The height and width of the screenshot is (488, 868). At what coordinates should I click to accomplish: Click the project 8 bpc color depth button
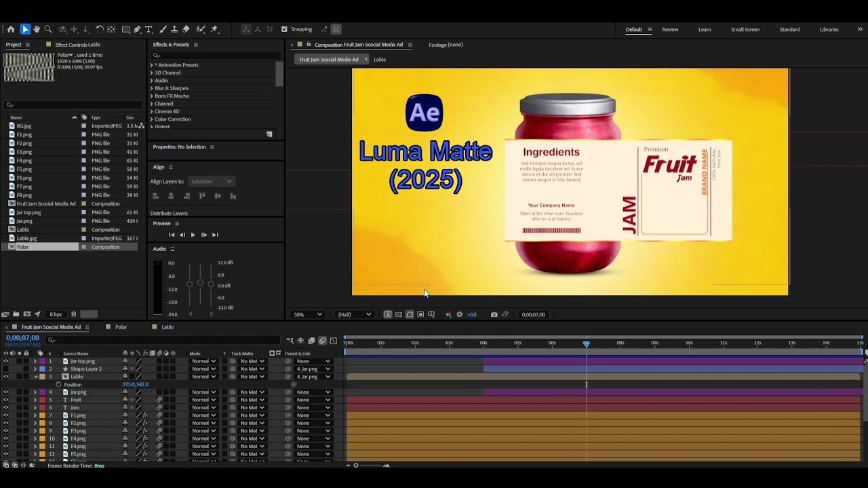click(x=56, y=314)
